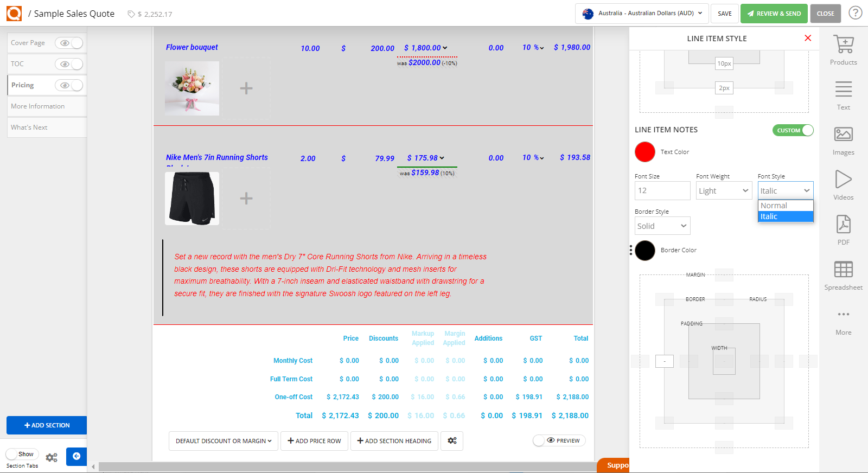
Task: Open the Border Style dropdown
Action: point(662,226)
